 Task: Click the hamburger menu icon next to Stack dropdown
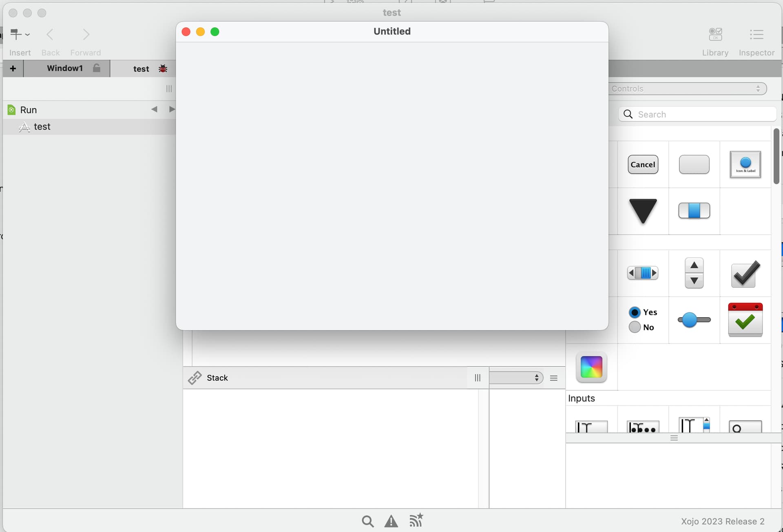553,378
